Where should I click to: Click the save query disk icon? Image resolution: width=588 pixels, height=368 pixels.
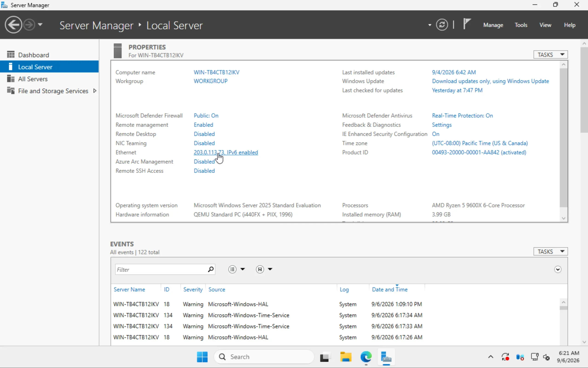coord(260,269)
